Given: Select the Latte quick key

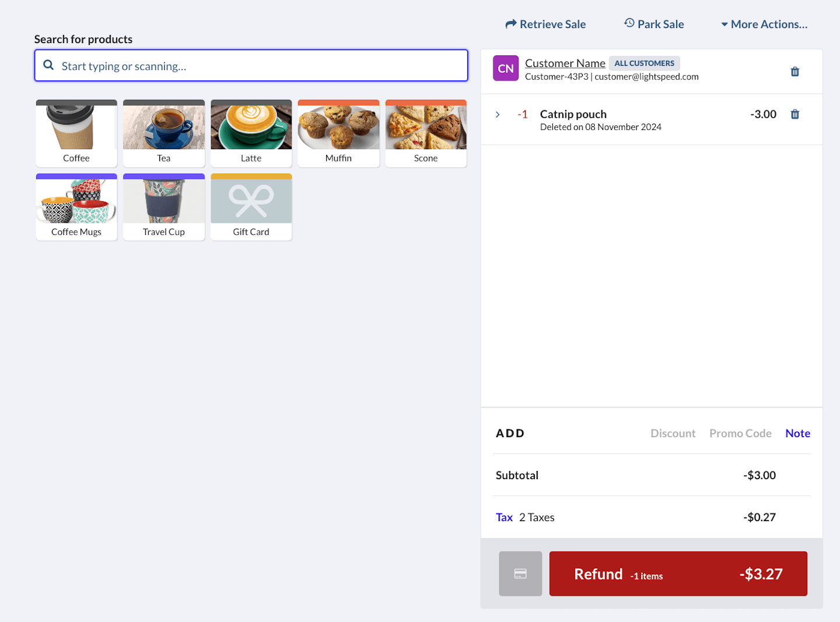Looking at the screenshot, I should [x=251, y=133].
